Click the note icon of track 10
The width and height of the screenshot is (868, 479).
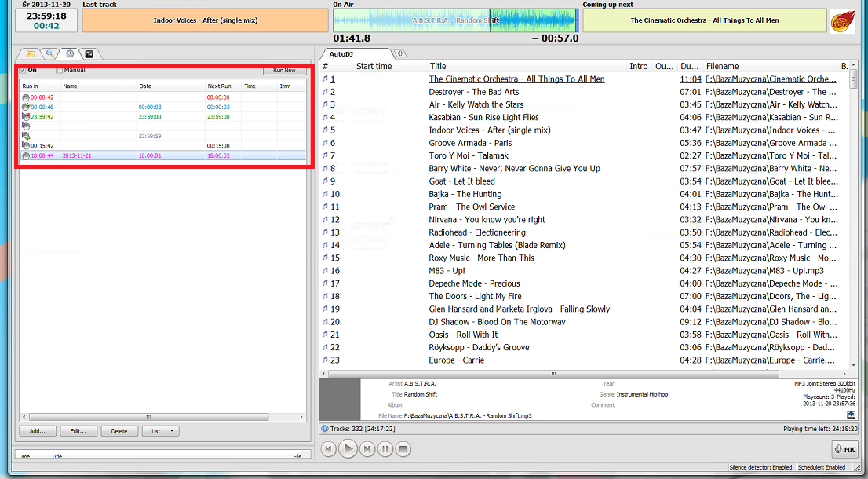[x=326, y=194]
